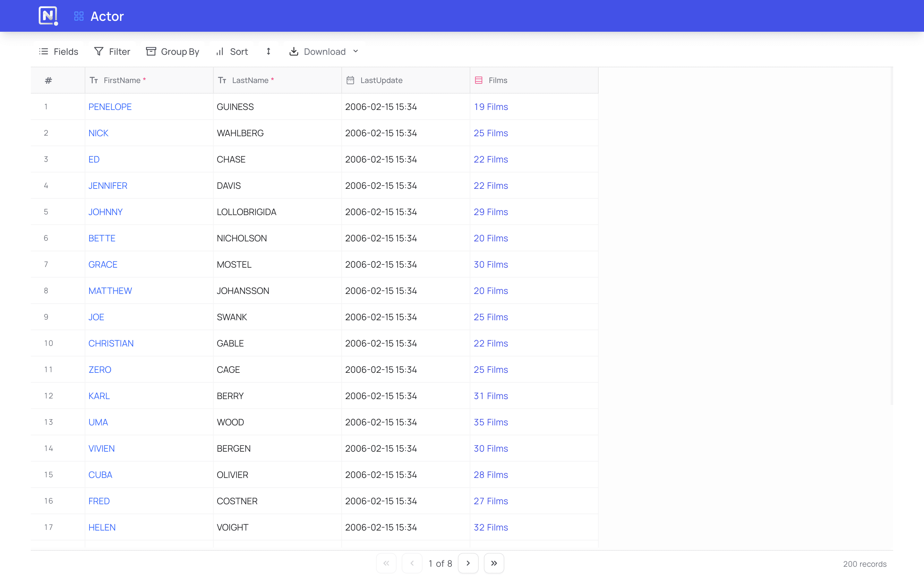Open the PENELOPE record link

[x=110, y=107]
